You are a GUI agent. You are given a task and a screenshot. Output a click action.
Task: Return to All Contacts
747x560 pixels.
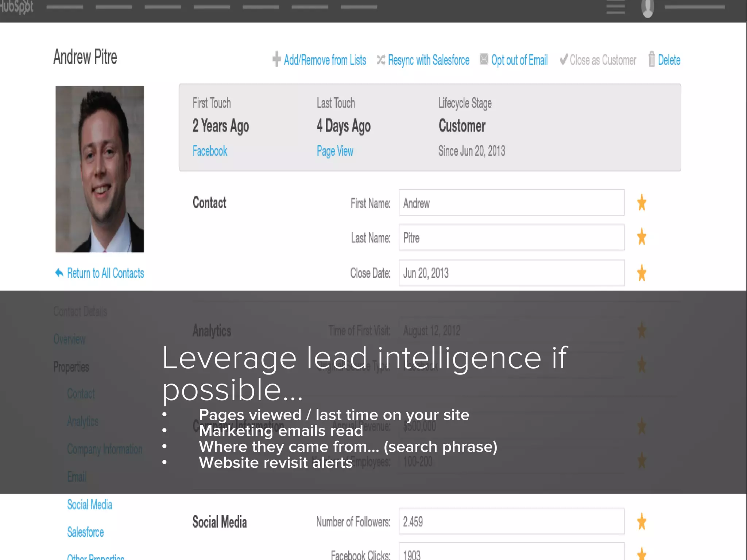[x=105, y=273]
